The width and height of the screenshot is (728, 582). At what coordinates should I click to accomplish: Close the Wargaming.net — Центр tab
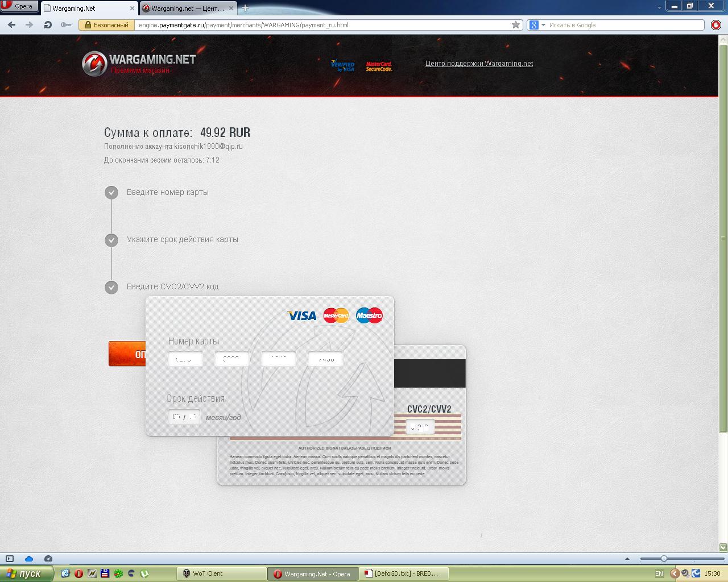(231, 9)
